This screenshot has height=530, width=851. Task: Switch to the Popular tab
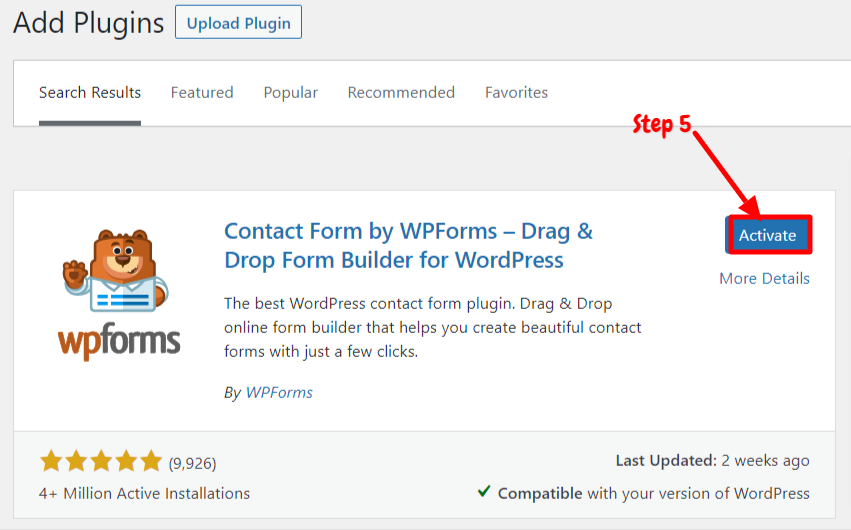pyautogui.click(x=290, y=93)
